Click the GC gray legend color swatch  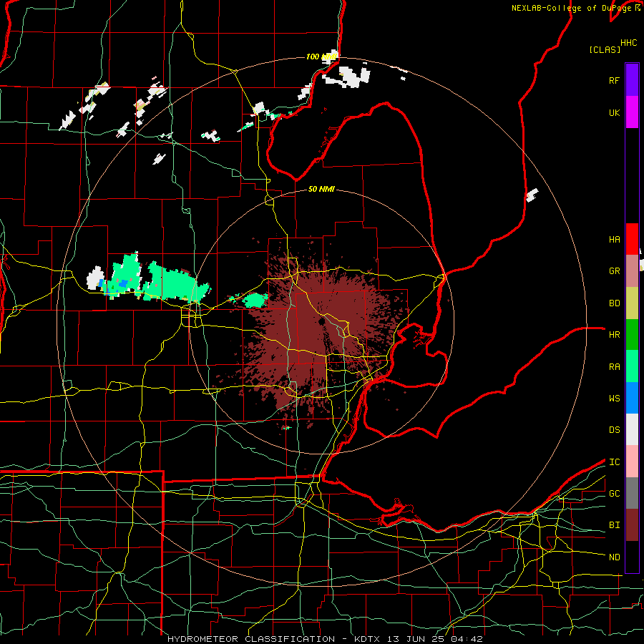(632, 493)
